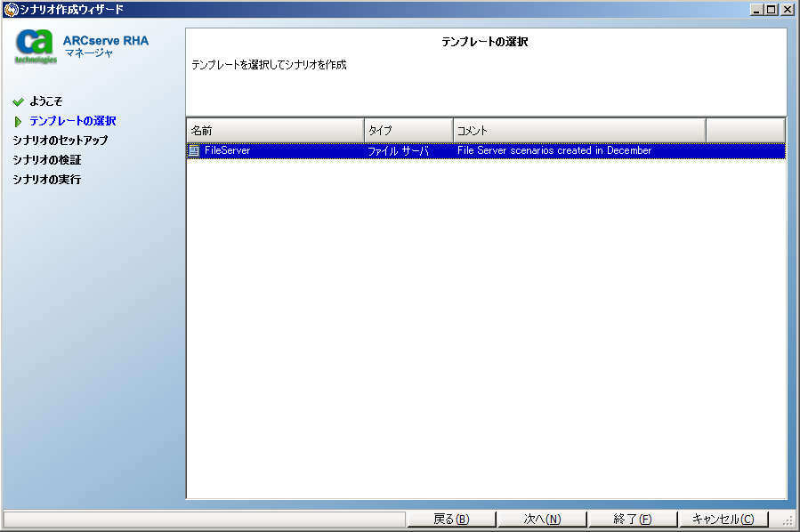800x532 pixels.
Task: Select the FileServer template name
Action: click(x=228, y=150)
